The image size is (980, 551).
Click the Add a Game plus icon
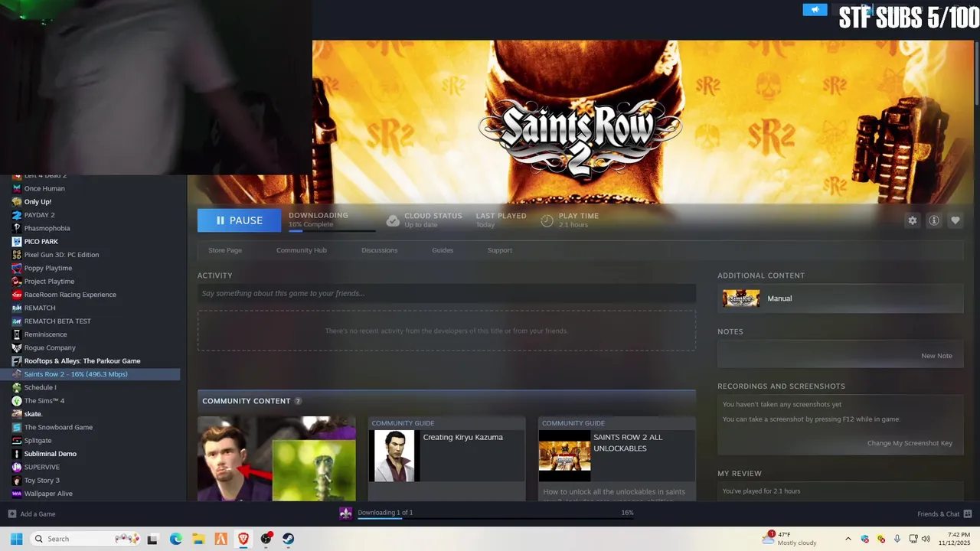pos(11,514)
